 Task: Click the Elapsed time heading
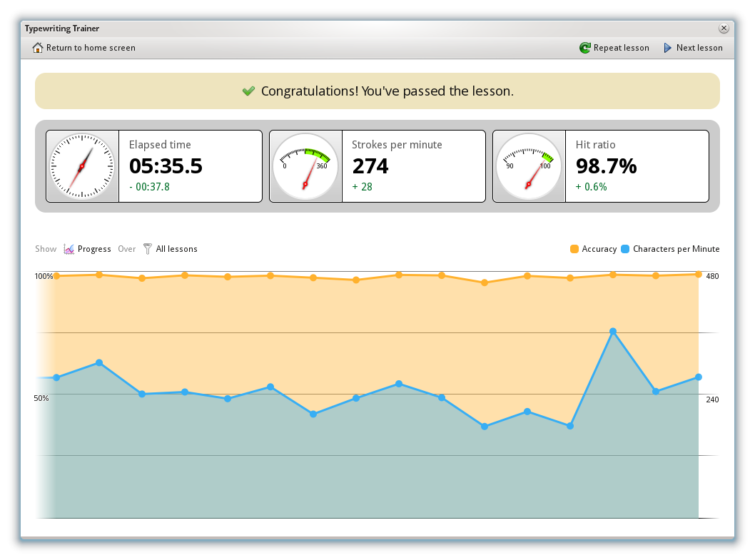point(160,144)
